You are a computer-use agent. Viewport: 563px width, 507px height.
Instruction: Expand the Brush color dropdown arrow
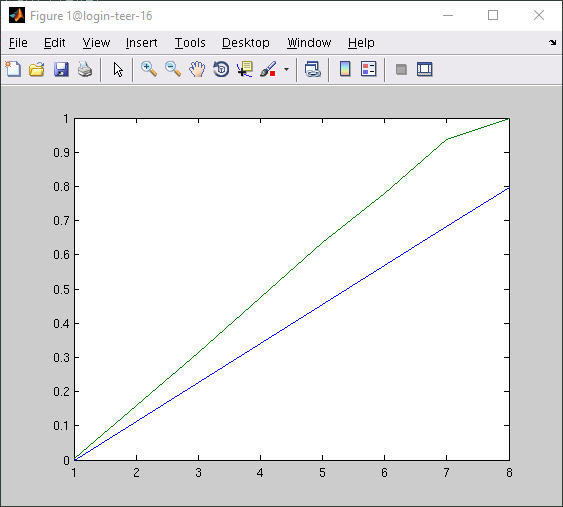[286, 69]
